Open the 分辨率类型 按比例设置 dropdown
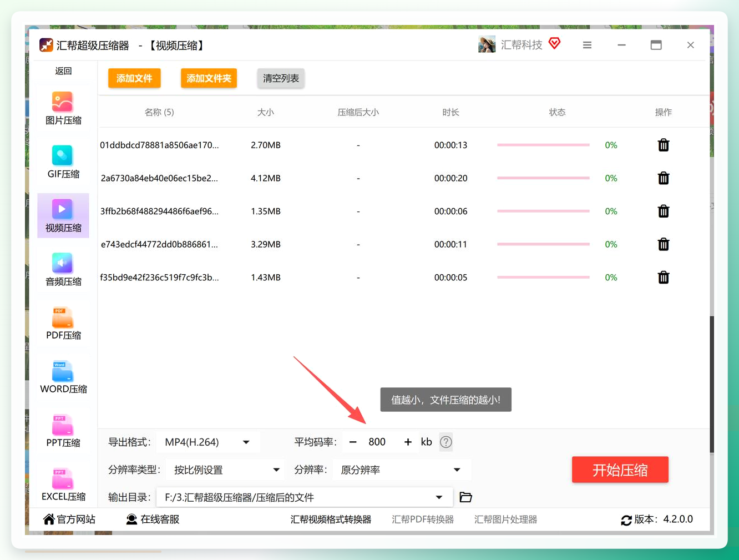Viewport: 739px width, 560px height. (225, 470)
